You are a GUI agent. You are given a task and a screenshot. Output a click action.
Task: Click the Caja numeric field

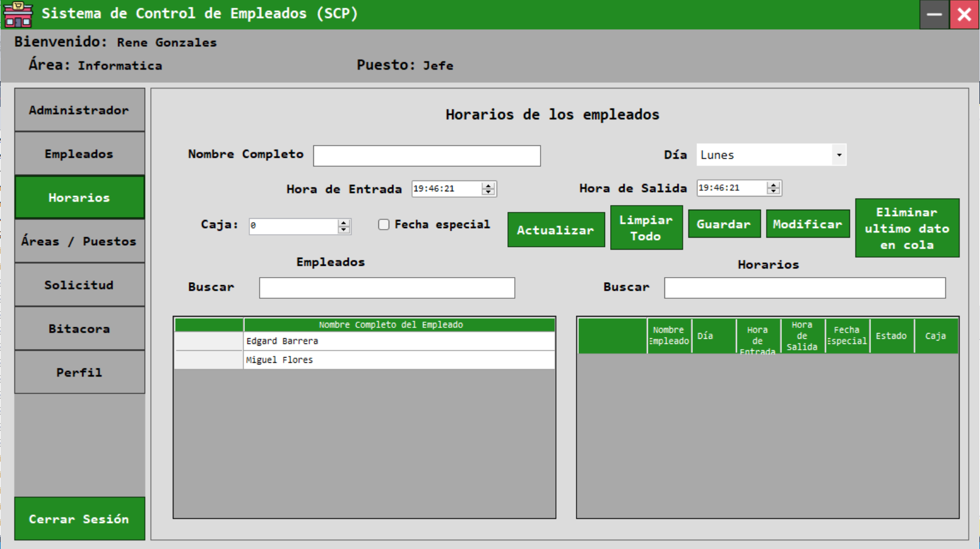coord(293,226)
